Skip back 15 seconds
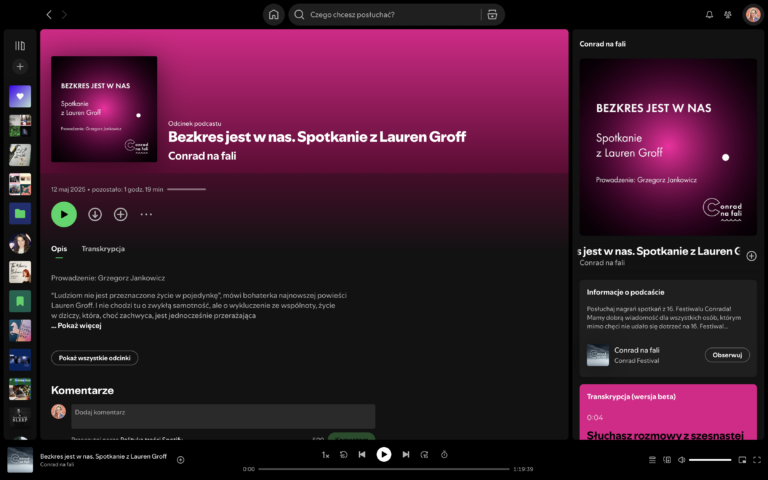768x480 pixels. pyautogui.click(x=343, y=454)
